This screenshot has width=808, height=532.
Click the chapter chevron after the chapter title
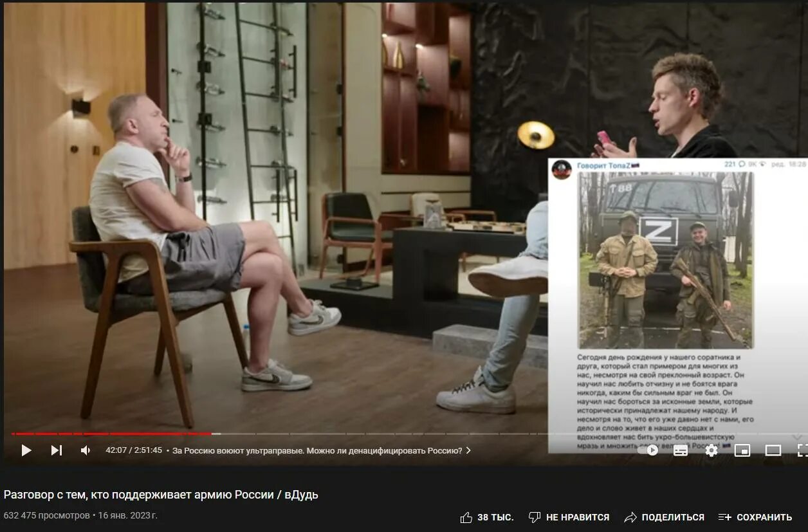tap(468, 450)
